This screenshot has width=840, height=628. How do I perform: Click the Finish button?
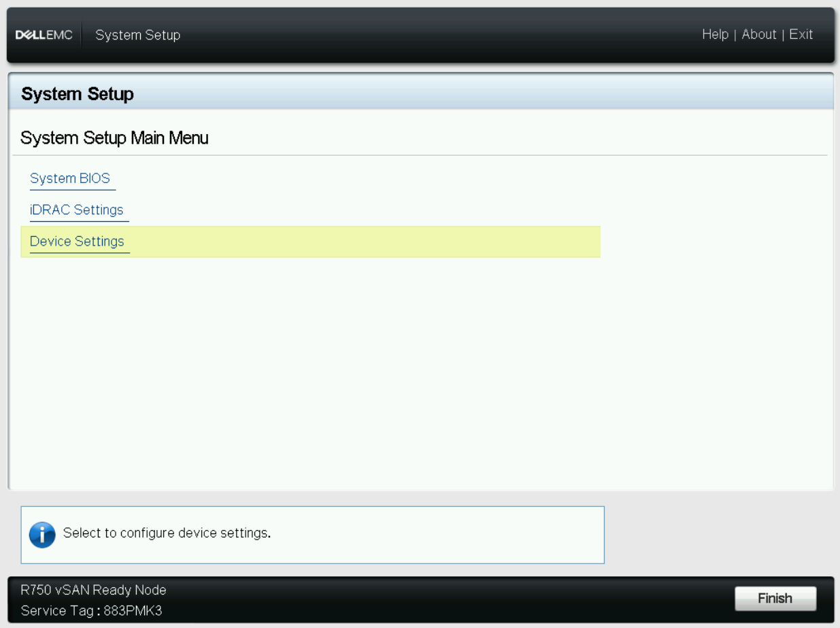[x=775, y=599]
